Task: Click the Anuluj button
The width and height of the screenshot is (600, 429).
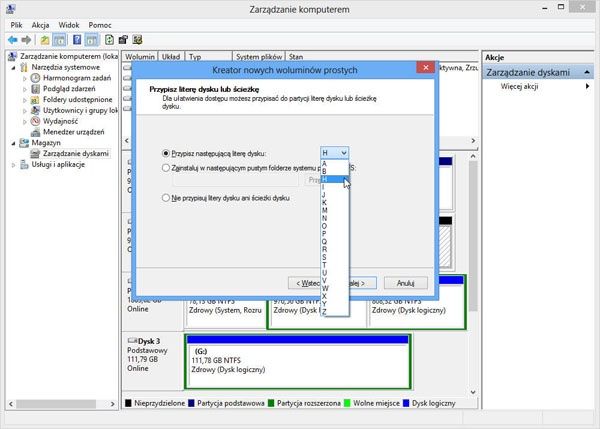Action: pyautogui.click(x=406, y=283)
